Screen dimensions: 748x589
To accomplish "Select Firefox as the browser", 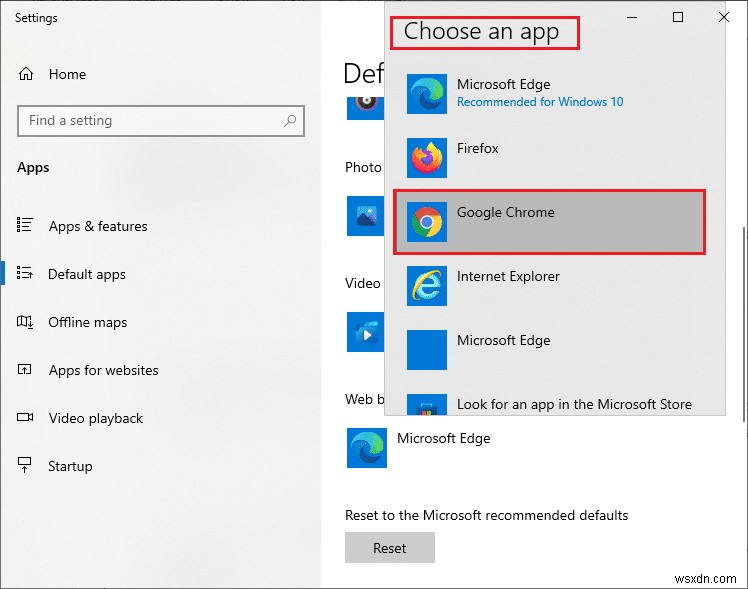I will point(549,158).
